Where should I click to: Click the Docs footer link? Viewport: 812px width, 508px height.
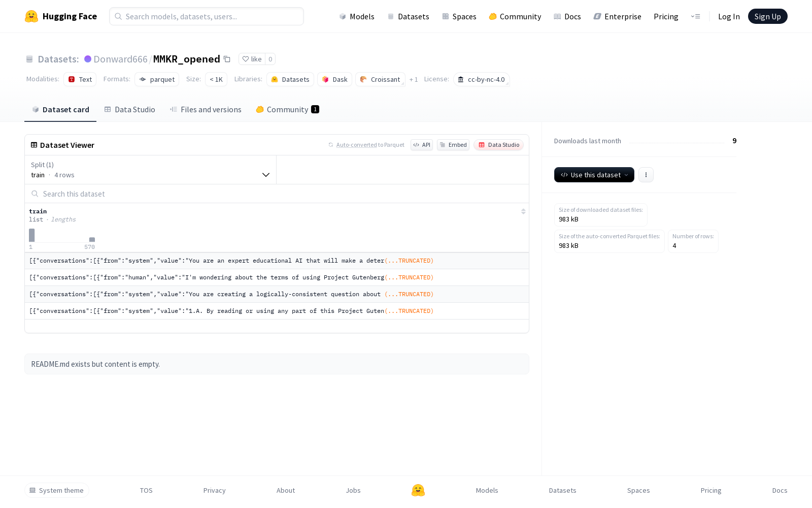(x=780, y=490)
